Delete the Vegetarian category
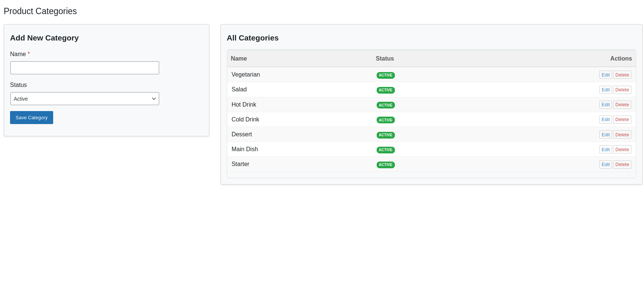This screenshot has height=299, width=644. (x=622, y=75)
